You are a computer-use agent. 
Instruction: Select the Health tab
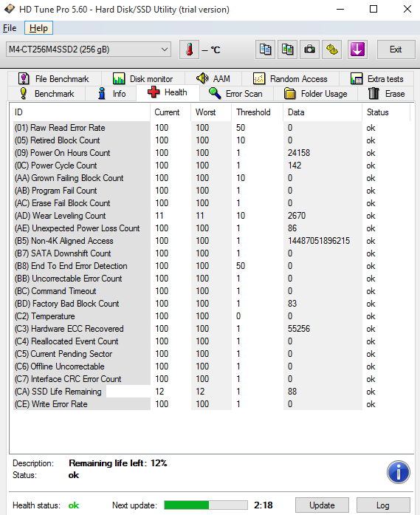click(168, 92)
